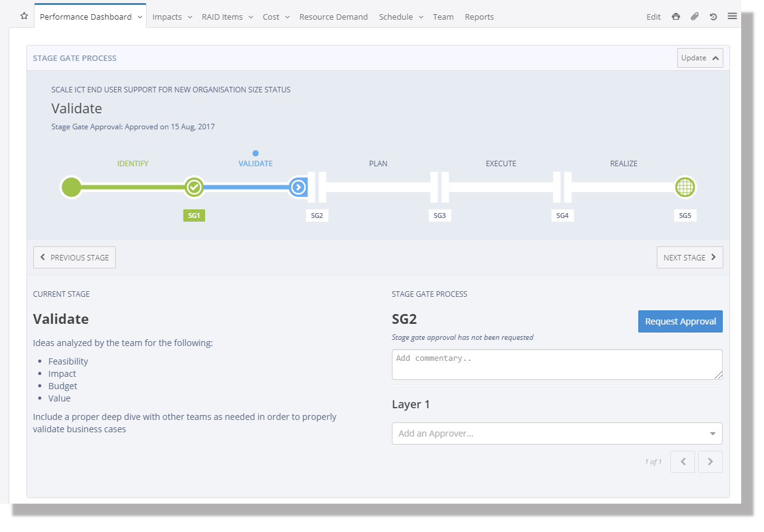Click the Identify start green circle
Screen dimensions: 764x532
pyautogui.click(x=71, y=187)
